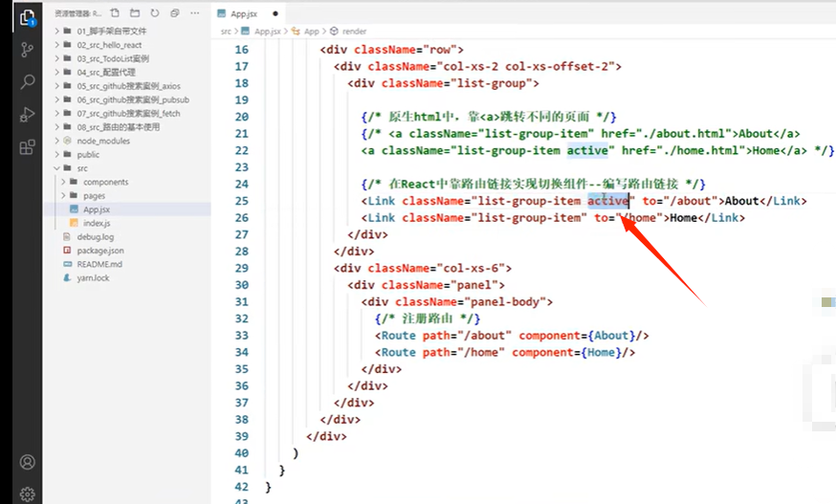836x504 pixels.
Task: Expand the 08_src_路由的基本使用 folder
Action: point(118,127)
